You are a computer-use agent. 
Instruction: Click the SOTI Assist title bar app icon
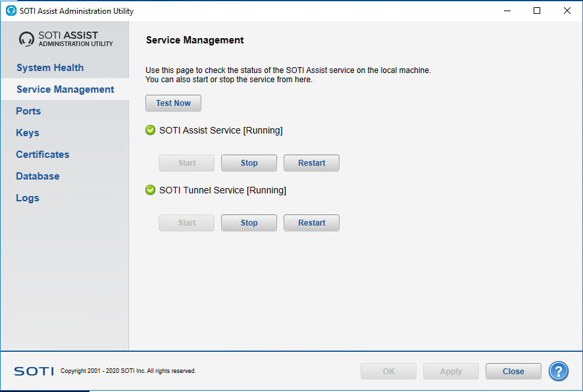[x=11, y=11]
